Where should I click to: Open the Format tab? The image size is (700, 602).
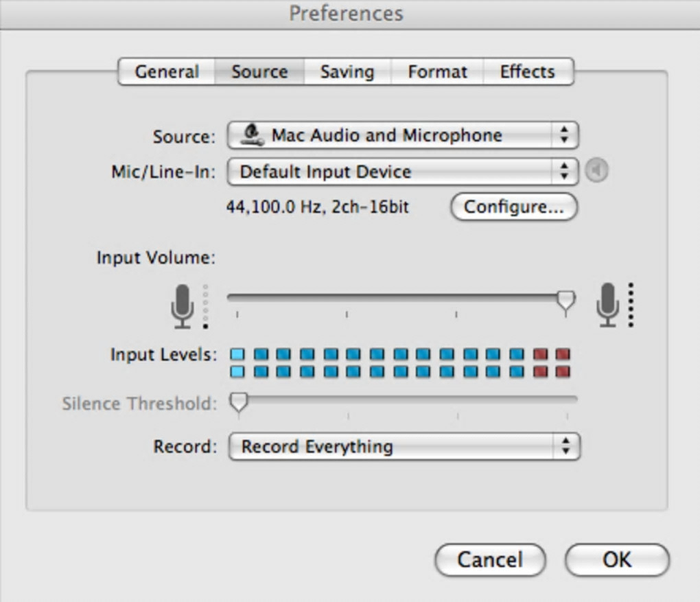pyautogui.click(x=437, y=72)
